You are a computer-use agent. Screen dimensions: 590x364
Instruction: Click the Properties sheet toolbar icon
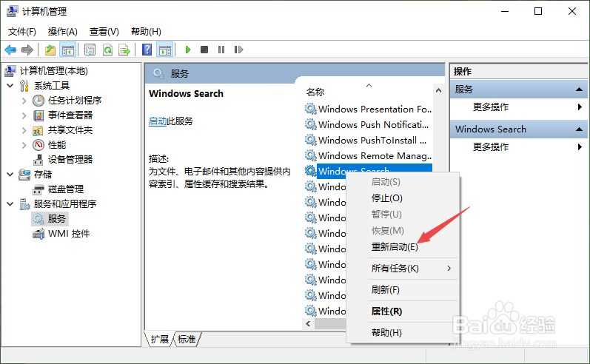pos(90,50)
